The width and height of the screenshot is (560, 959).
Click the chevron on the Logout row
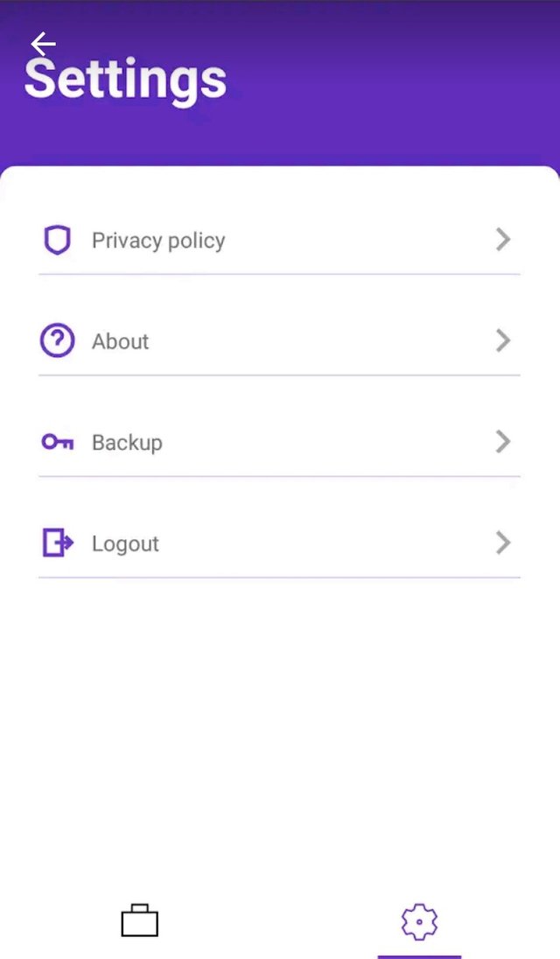click(503, 542)
